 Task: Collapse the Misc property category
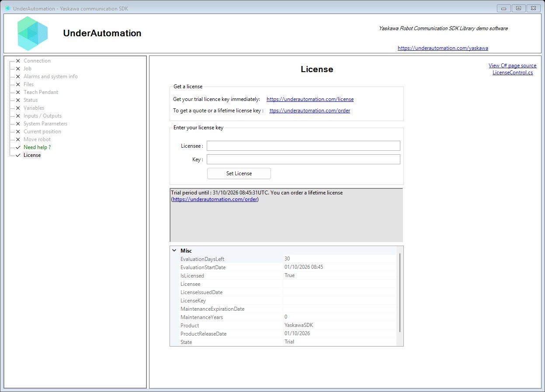click(174, 251)
